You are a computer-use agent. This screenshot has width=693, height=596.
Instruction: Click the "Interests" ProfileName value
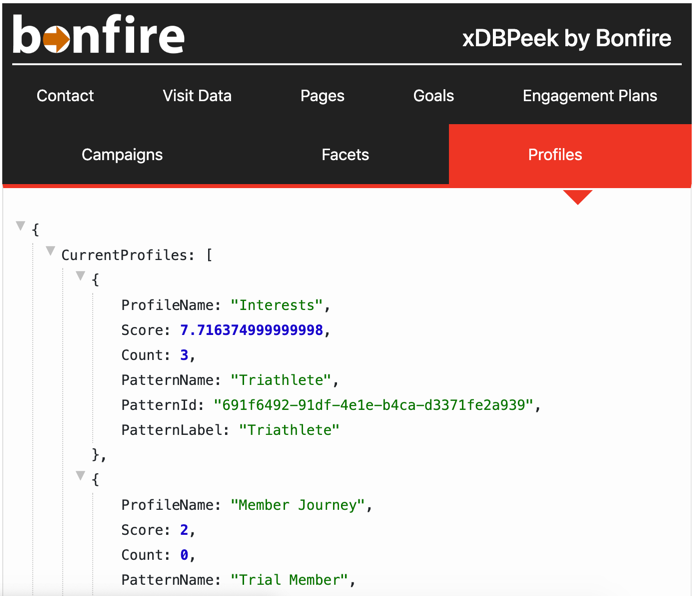coord(277,305)
